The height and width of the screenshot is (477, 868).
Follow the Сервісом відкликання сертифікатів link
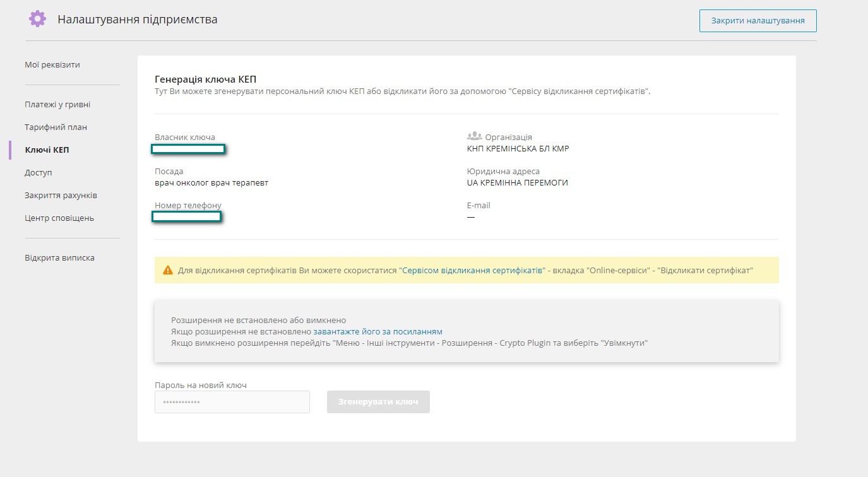(472, 270)
